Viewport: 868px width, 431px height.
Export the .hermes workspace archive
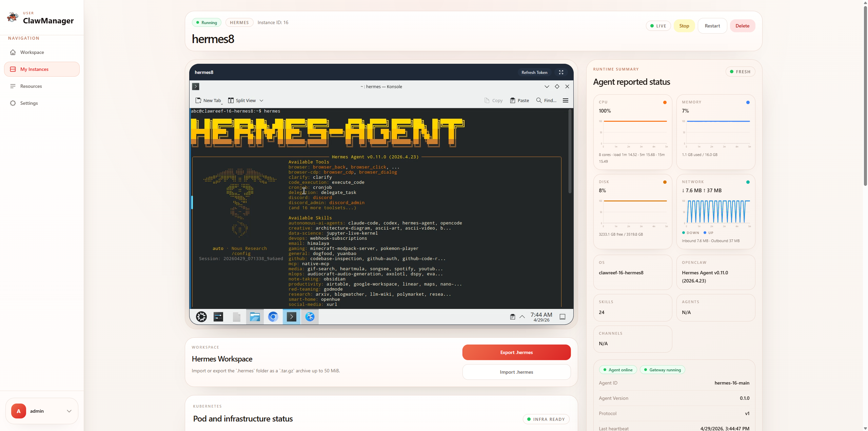click(x=516, y=352)
